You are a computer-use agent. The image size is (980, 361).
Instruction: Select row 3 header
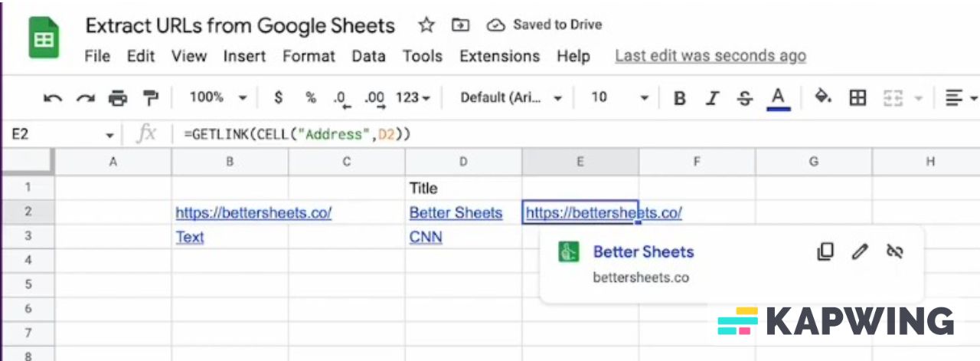pyautogui.click(x=28, y=237)
